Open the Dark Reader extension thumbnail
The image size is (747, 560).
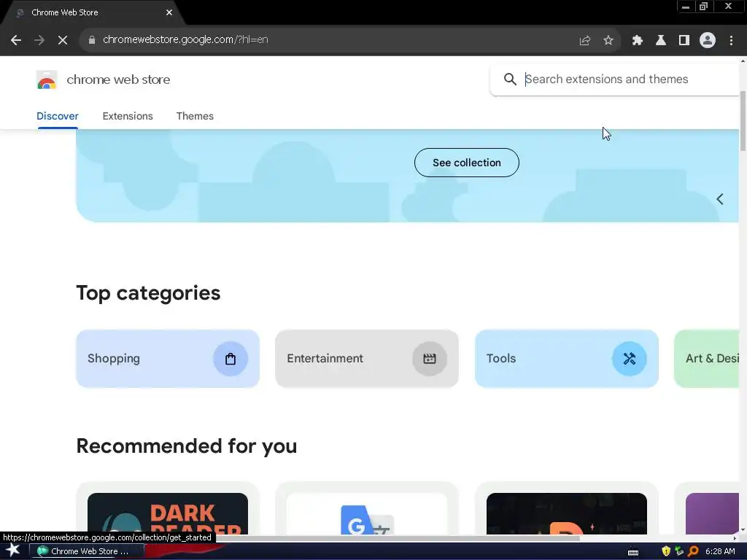(168, 513)
